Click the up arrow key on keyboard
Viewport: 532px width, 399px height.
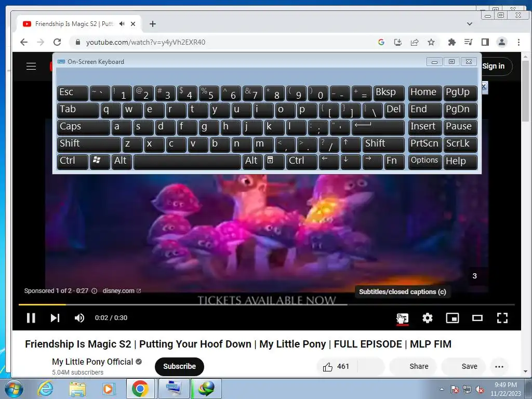351,144
